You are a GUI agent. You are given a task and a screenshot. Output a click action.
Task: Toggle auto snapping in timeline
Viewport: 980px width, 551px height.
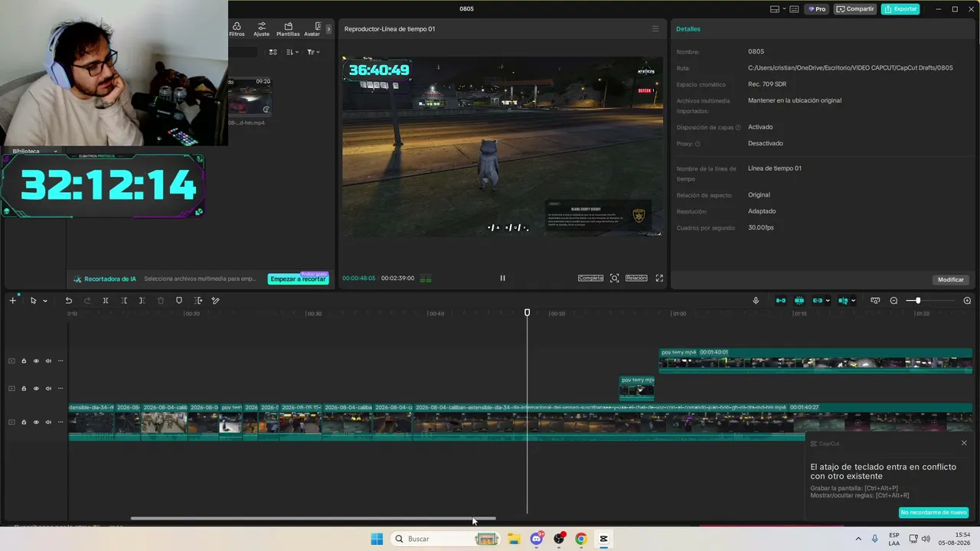799,301
